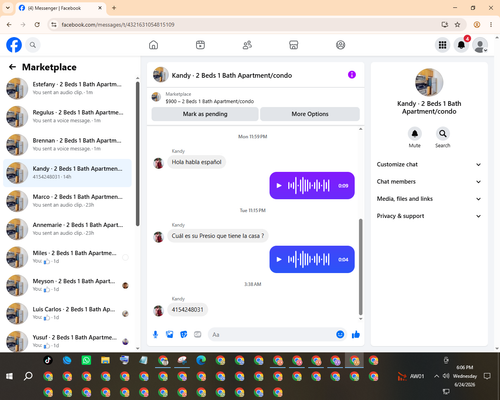Select the Messenger | Facebook browser tab

tap(61, 8)
